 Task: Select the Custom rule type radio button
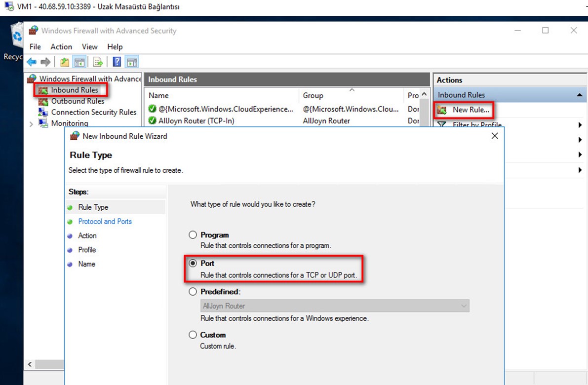[193, 335]
